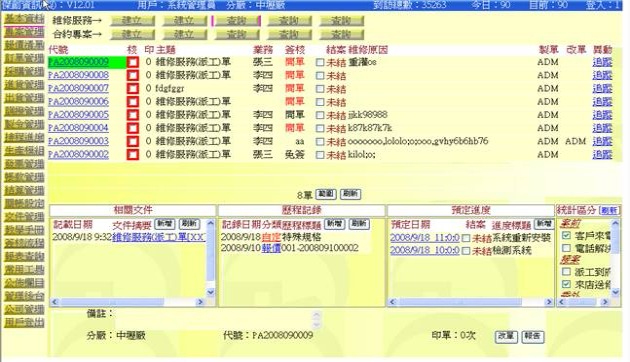Open the 文件管理 sidebar item

pos(24,217)
